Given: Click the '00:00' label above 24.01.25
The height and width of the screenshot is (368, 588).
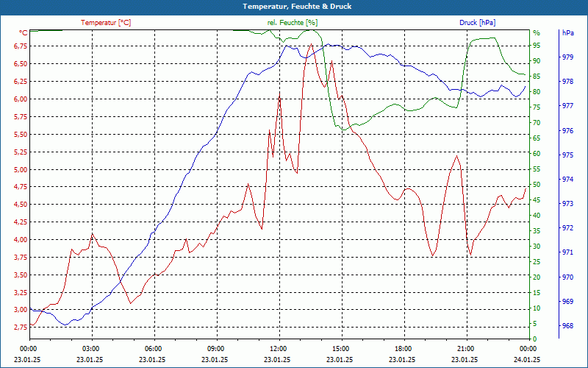Looking at the screenshot, I should pos(528,348).
